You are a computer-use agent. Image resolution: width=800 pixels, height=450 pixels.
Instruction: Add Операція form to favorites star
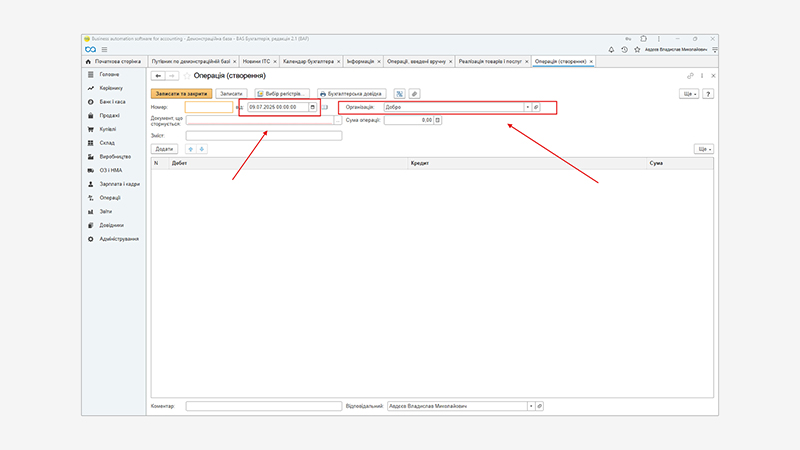pos(187,76)
